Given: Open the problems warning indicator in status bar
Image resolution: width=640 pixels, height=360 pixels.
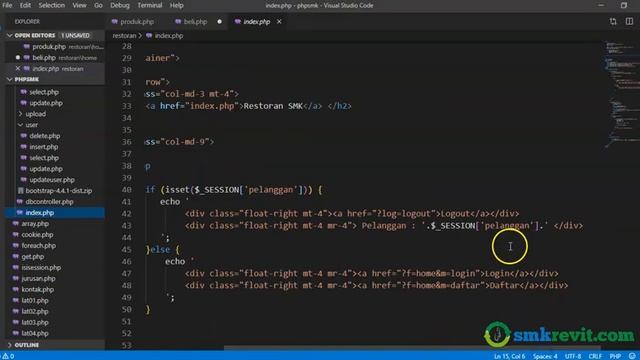Looking at the screenshot, I should tap(9, 356).
